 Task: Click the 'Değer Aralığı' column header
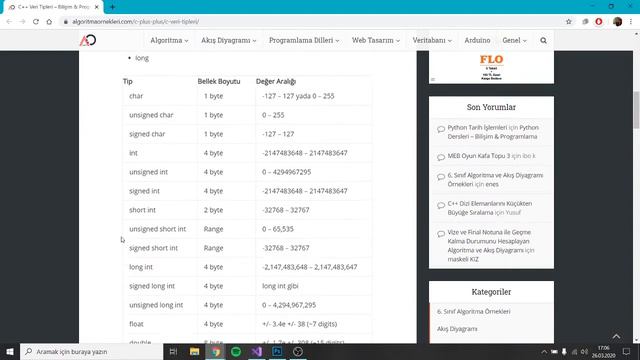click(x=276, y=82)
